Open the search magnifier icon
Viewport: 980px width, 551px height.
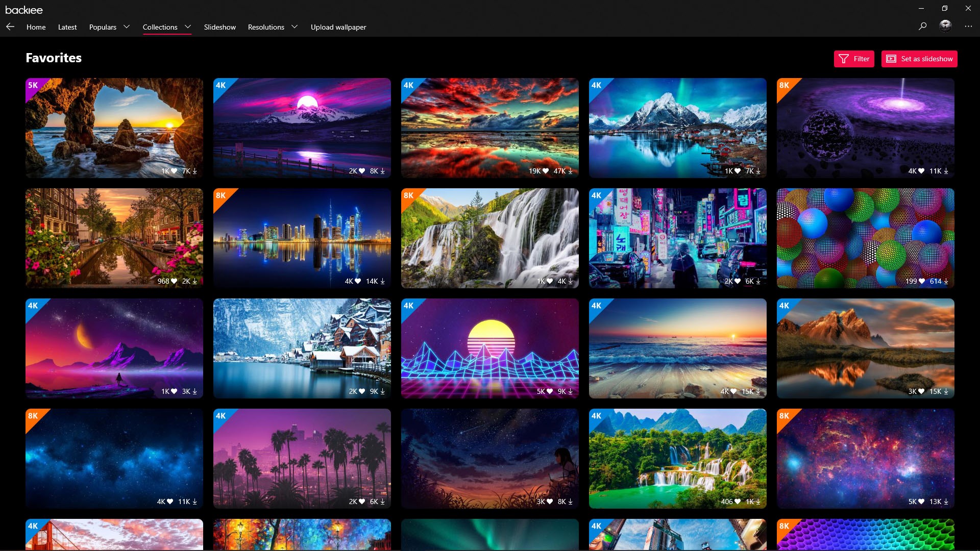(922, 26)
